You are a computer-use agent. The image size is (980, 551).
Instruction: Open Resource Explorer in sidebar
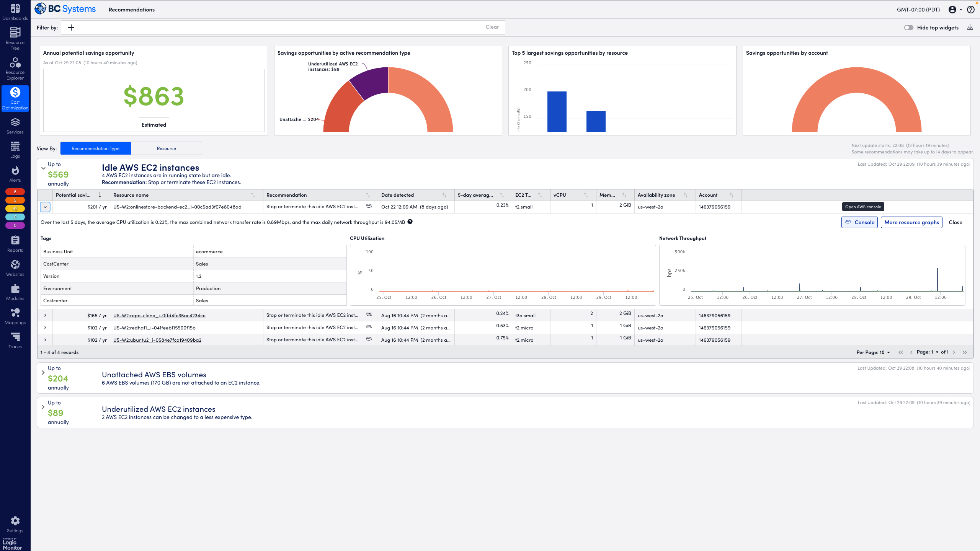tap(15, 69)
